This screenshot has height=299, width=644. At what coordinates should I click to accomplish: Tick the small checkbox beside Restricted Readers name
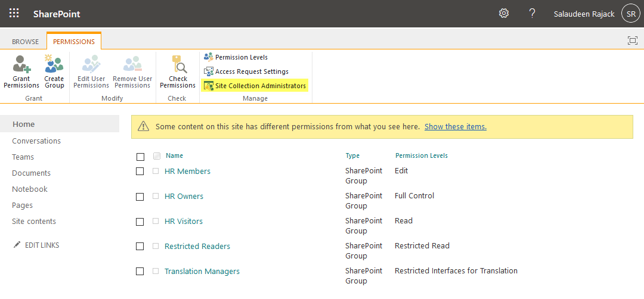pos(156,246)
